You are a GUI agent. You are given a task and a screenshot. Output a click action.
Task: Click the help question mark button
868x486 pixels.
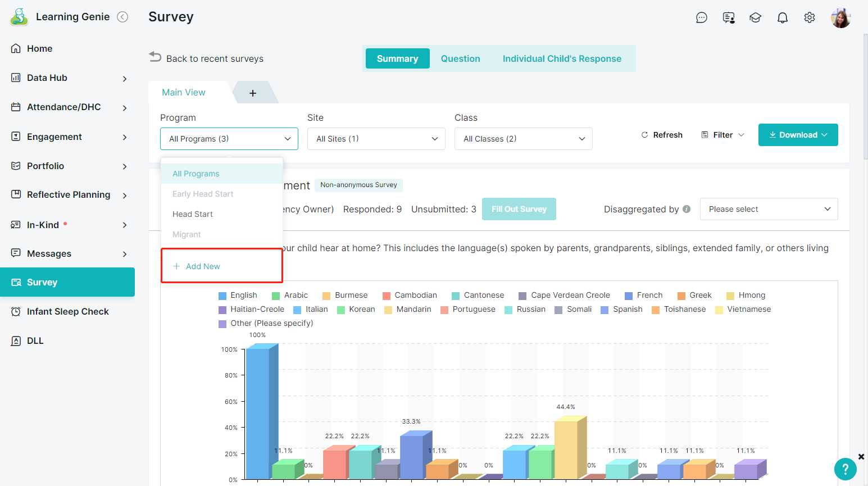[x=845, y=469]
